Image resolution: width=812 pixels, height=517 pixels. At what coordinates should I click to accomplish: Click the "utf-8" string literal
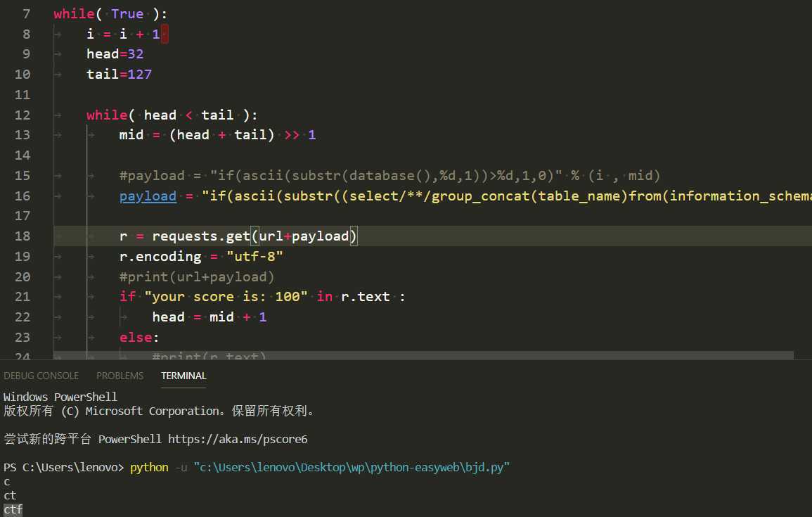pyautogui.click(x=254, y=257)
